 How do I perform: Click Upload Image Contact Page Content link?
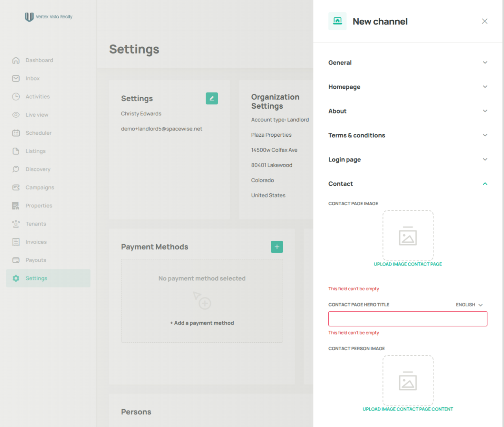(x=408, y=409)
